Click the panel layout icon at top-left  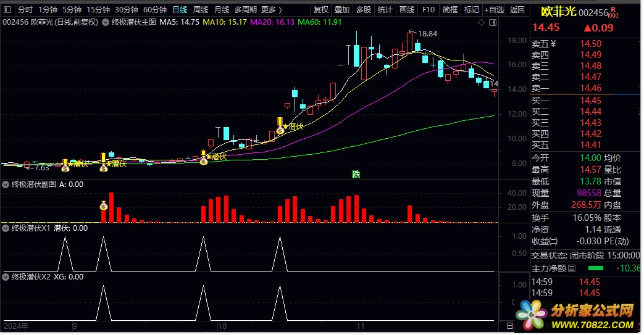point(7,9)
